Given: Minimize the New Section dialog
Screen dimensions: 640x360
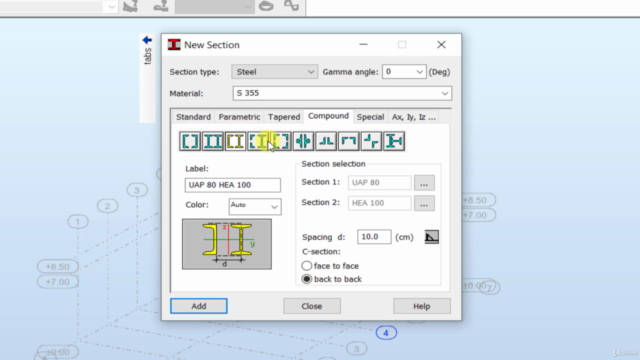Looking at the screenshot, I should (363, 44).
